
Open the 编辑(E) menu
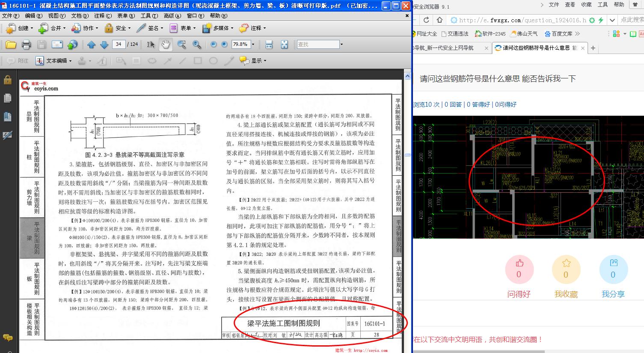click(34, 16)
